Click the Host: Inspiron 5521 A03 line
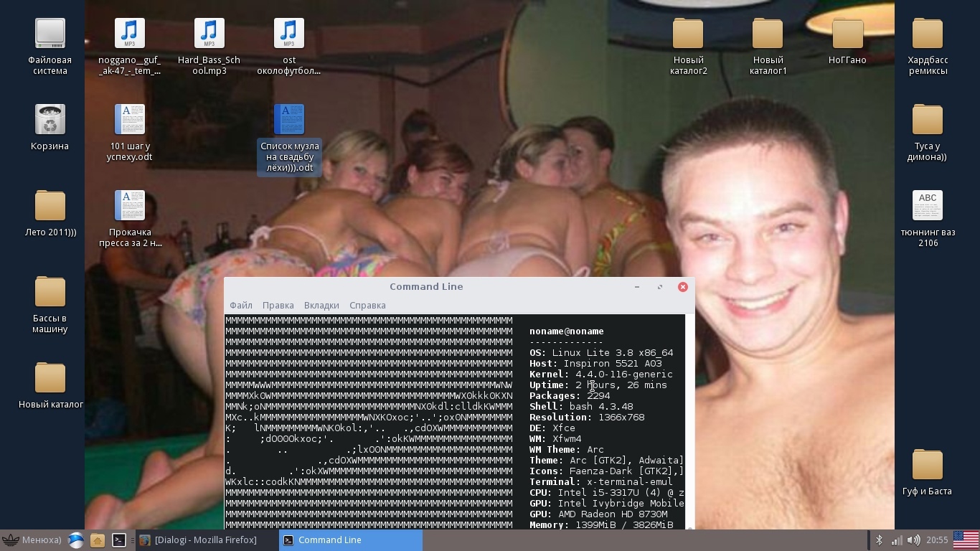The image size is (980, 551). (x=595, y=364)
